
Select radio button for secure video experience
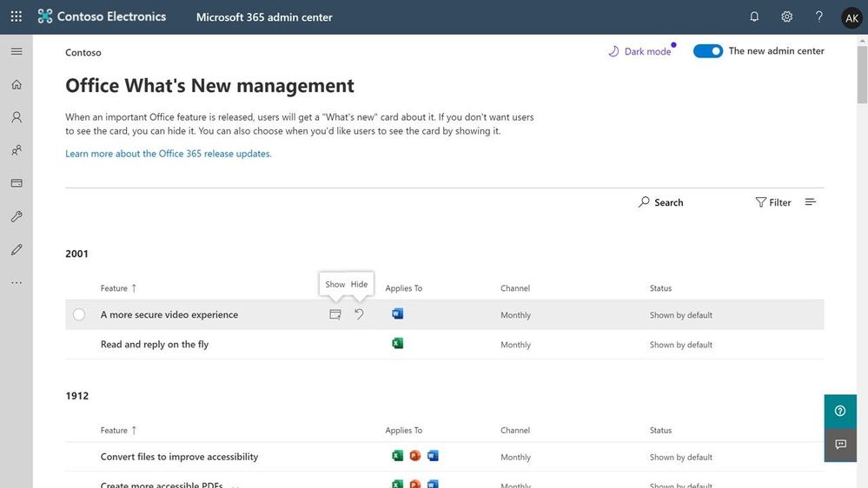[79, 314]
